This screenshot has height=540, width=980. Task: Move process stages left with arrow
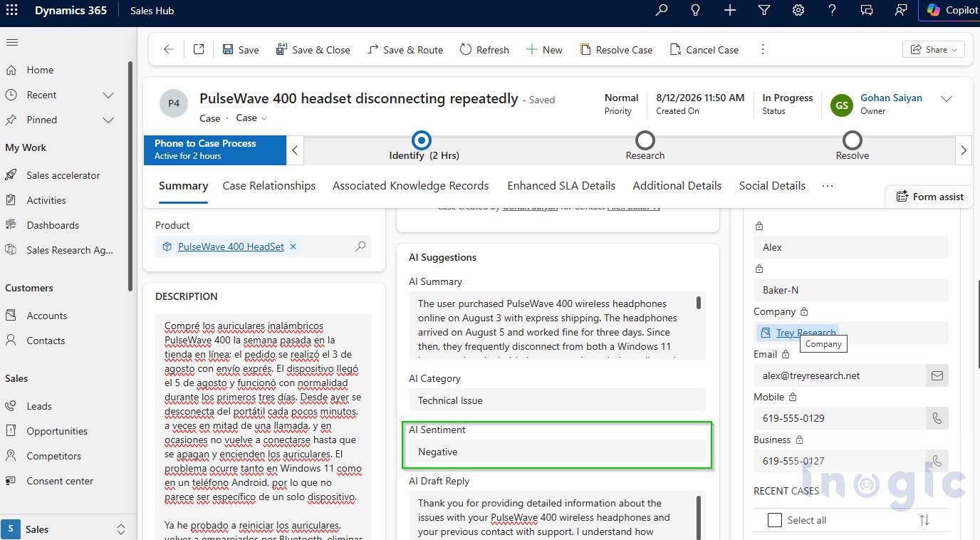(295, 150)
